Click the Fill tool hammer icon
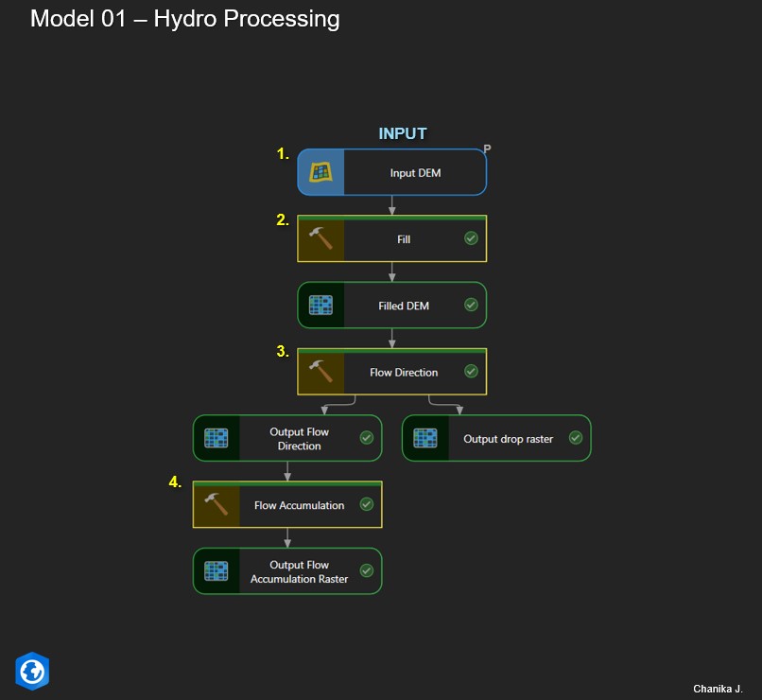Screen dimensions: 762x700 (320, 238)
